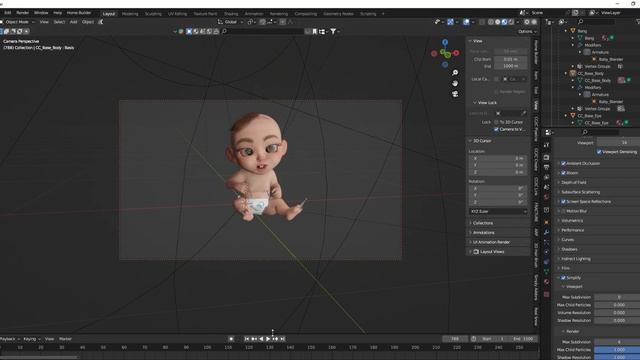The image size is (640, 360).
Task: Jump to the last frame
Action: [x=282, y=339]
